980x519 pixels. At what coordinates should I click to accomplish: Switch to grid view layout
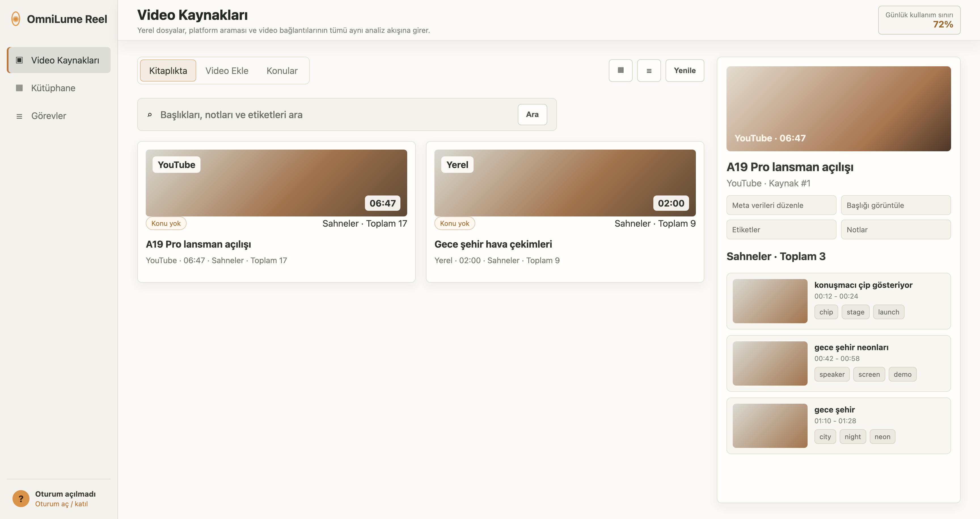click(620, 70)
